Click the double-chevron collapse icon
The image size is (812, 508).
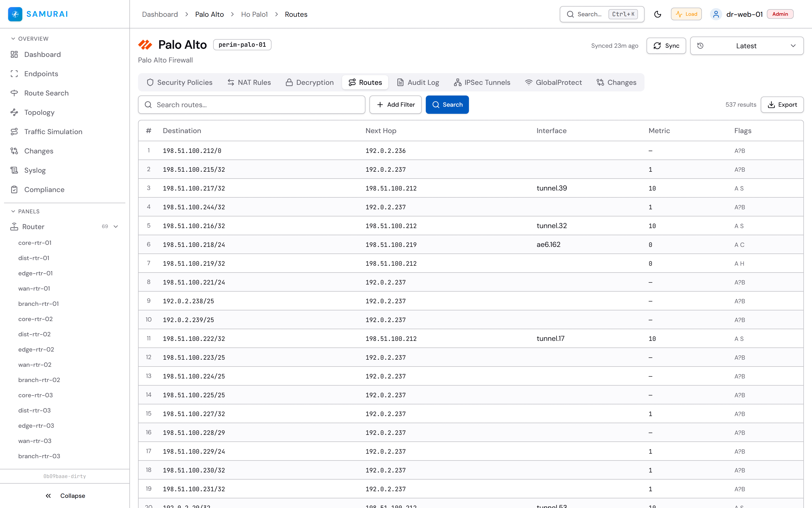click(x=48, y=496)
